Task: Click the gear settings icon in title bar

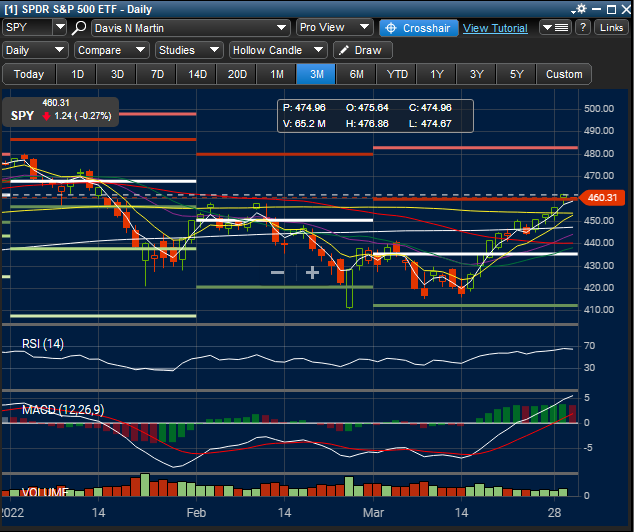Action: [581, 9]
